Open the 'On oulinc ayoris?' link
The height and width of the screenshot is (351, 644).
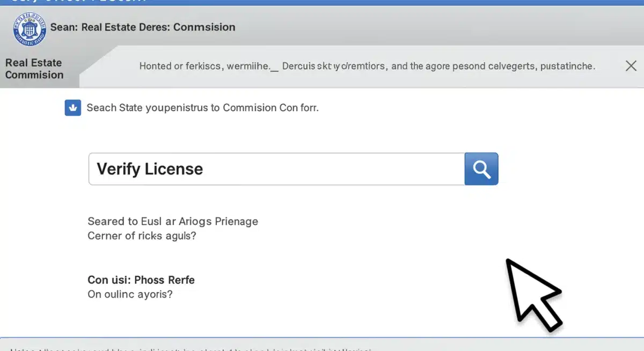coord(130,294)
